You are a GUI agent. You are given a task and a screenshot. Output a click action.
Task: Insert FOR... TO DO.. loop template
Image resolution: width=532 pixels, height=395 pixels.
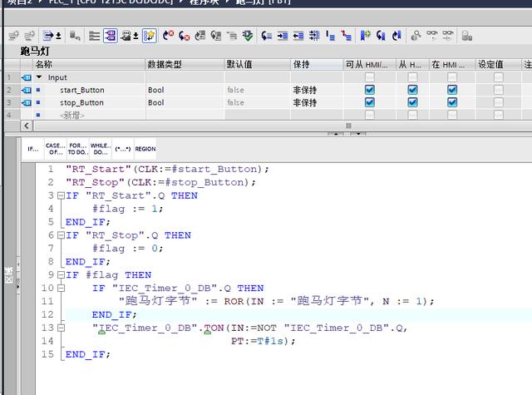tap(77, 149)
